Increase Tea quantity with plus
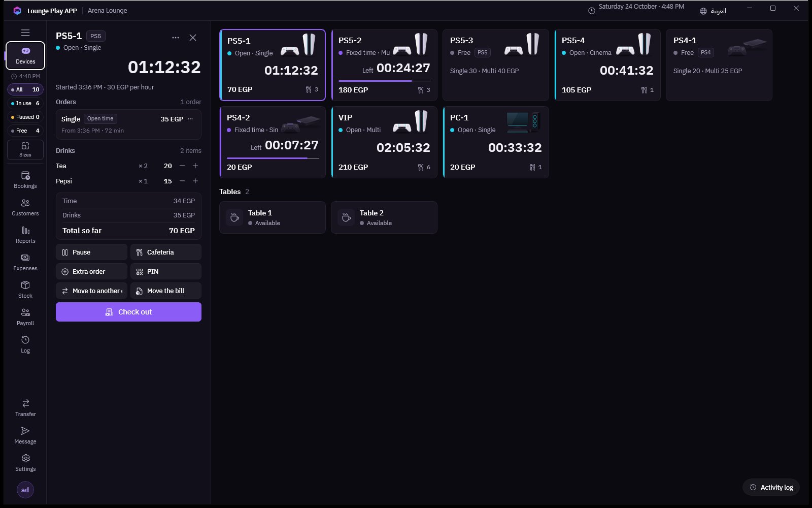Image resolution: width=812 pixels, height=508 pixels. click(195, 166)
